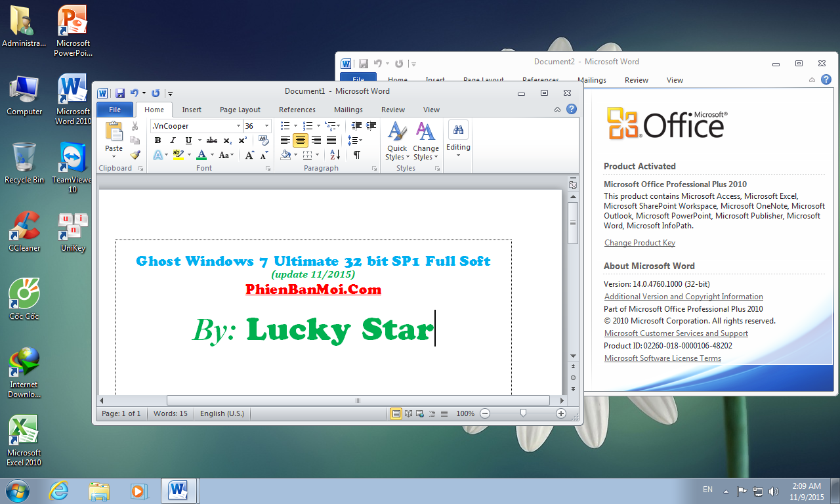Toggle Center alignment
Viewport: 840px width, 504px height.
tap(301, 140)
